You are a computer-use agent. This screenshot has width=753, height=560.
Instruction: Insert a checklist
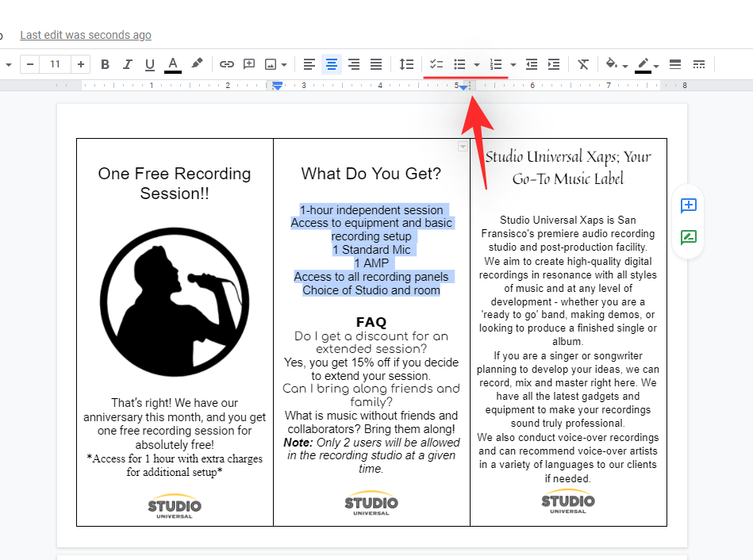[x=436, y=64]
